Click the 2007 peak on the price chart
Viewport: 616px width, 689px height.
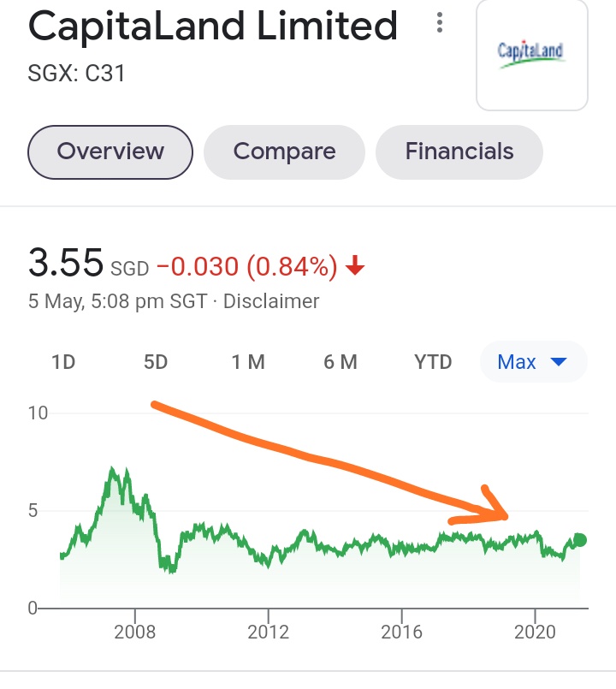(112, 469)
